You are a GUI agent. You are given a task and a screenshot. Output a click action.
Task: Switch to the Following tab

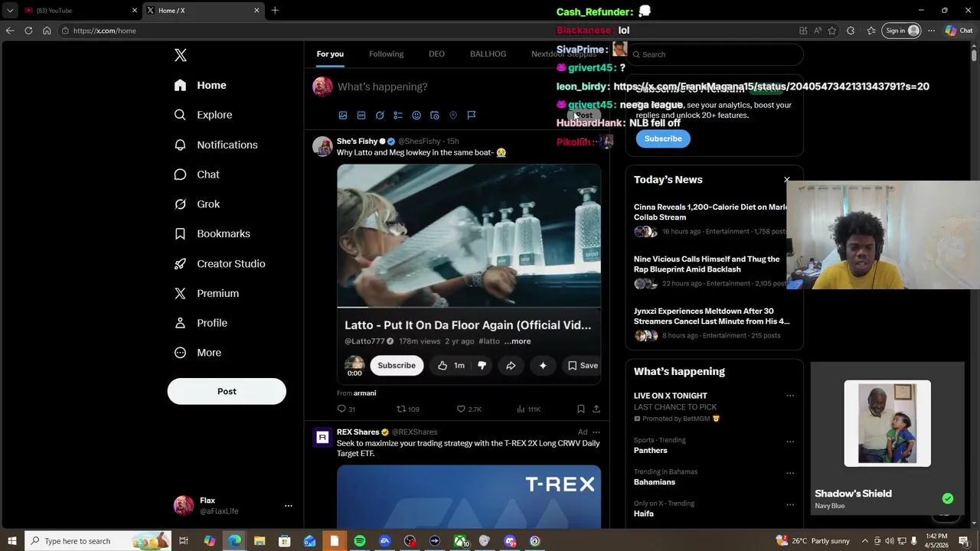(x=386, y=54)
